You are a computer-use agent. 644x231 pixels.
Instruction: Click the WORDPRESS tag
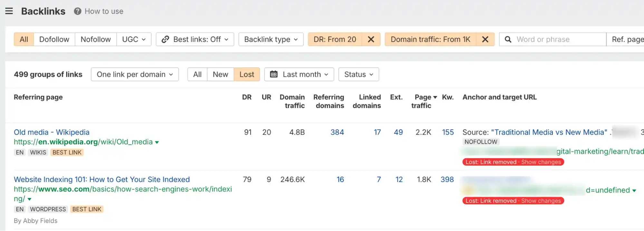coord(48,209)
